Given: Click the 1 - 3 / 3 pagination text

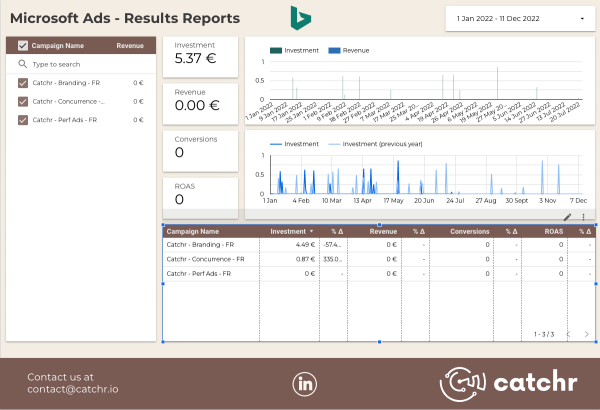Looking at the screenshot, I should point(544,334).
